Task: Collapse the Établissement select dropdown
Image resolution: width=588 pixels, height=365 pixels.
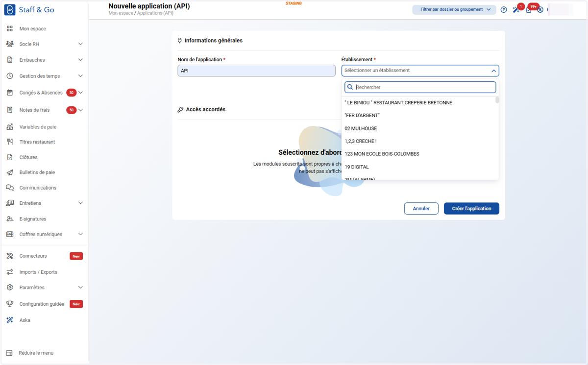Action: (493, 71)
